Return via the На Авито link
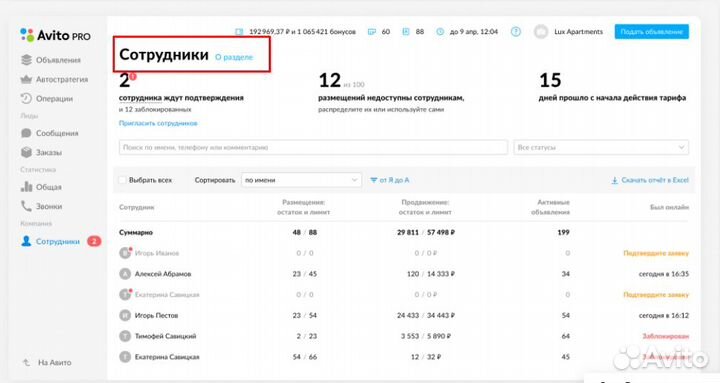Screen dimensions: 720x383 click(47, 362)
